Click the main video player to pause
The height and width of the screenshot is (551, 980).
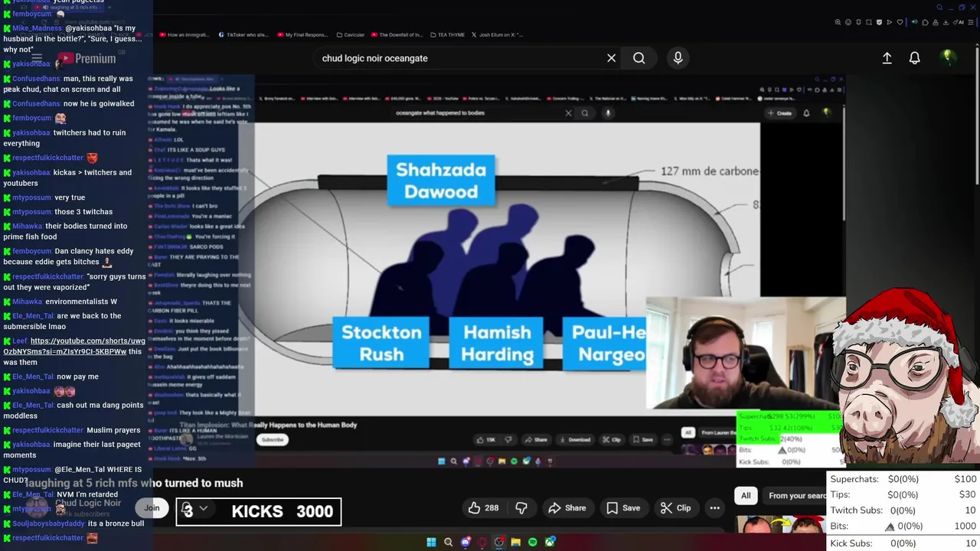499,272
